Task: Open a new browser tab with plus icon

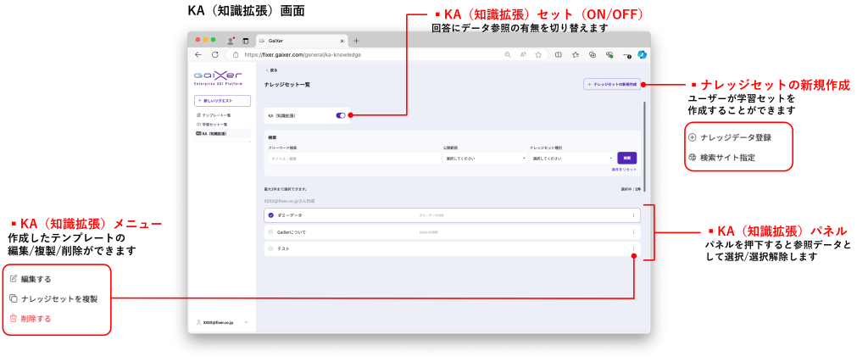Action: click(356, 41)
